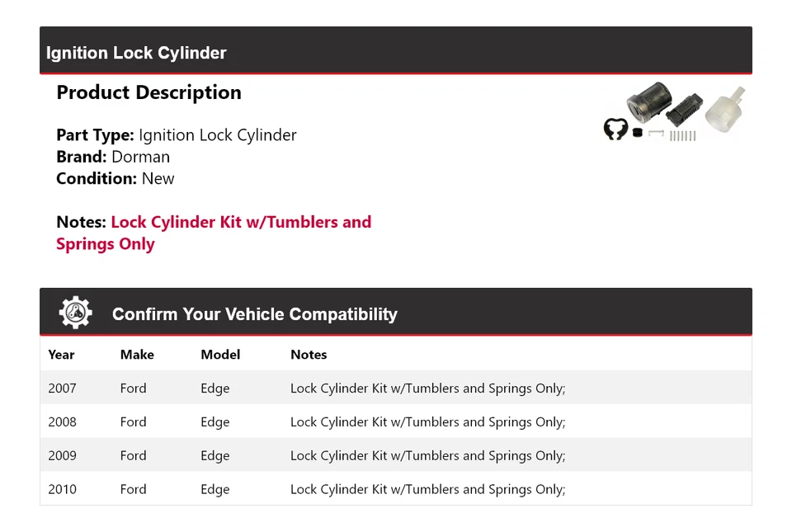Click the tumbler pins in product photo
Viewport: 792px width, 532px height.
pyautogui.click(x=682, y=136)
